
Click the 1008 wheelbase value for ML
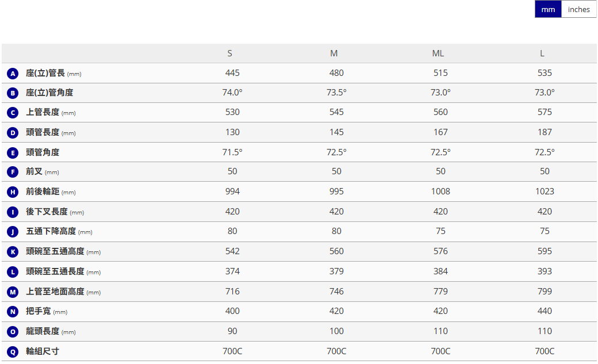(440, 191)
